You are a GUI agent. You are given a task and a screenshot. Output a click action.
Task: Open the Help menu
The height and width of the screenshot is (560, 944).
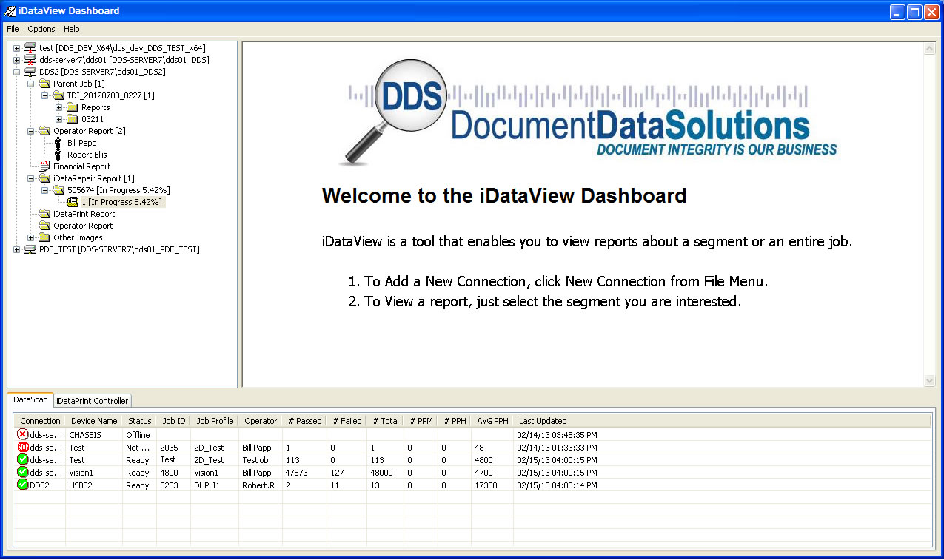[x=71, y=29]
